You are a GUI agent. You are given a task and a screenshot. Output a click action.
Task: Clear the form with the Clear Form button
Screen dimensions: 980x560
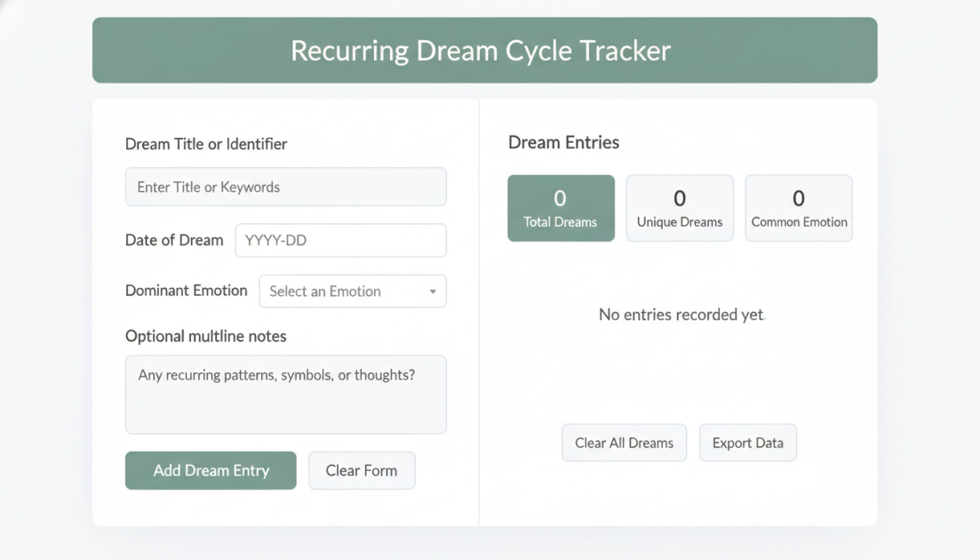click(x=362, y=470)
